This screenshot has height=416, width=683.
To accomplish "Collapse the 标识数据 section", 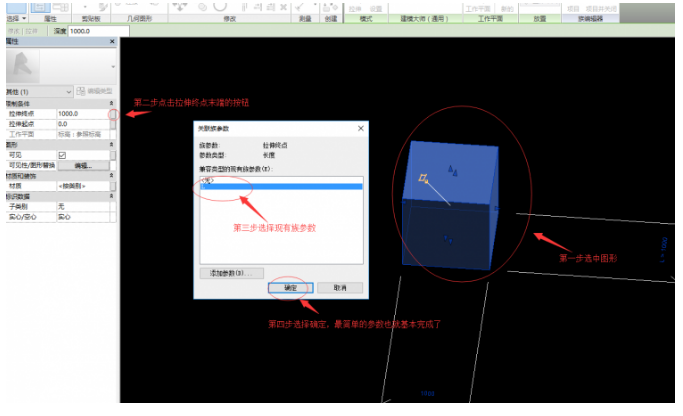I will pos(112,196).
